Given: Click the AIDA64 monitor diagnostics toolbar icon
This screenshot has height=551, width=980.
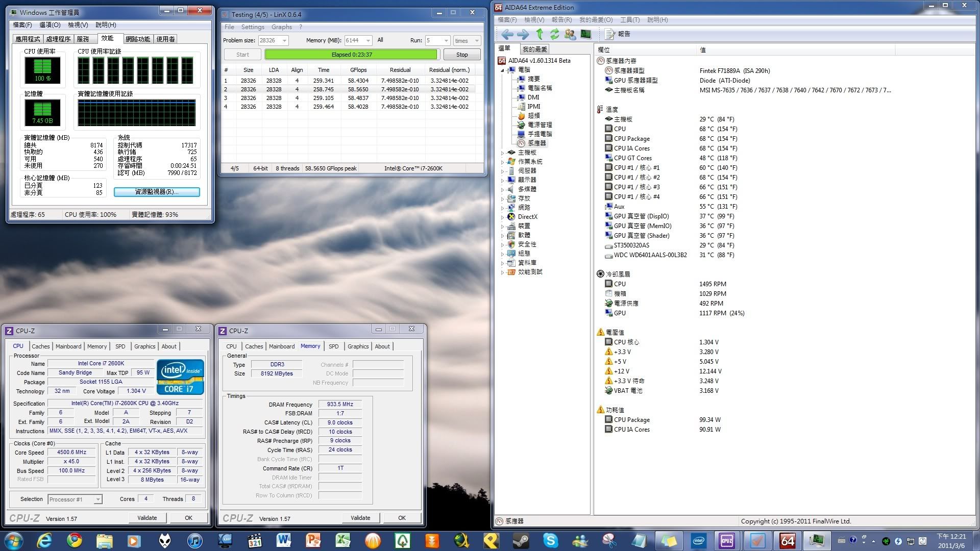Looking at the screenshot, I should (x=586, y=34).
